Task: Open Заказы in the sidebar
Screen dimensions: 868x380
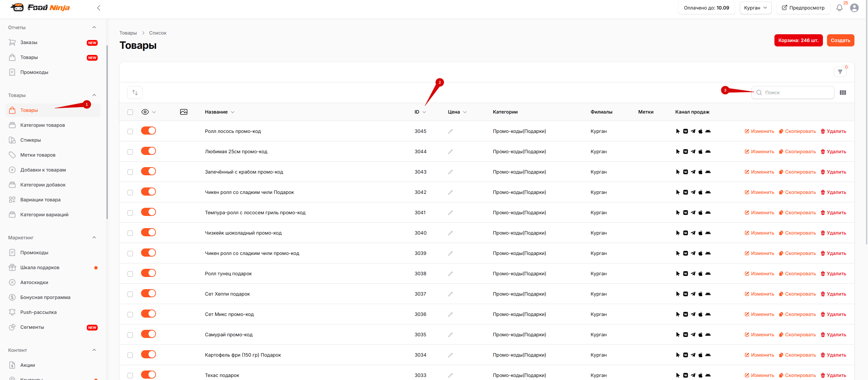Action: (x=53, y=42)
